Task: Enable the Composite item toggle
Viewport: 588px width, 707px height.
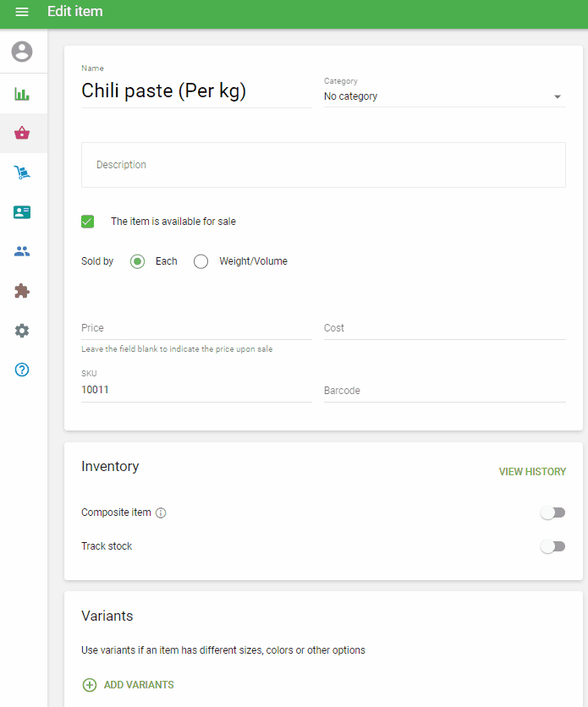Action: pyautogui.click(x=552, y=512)
